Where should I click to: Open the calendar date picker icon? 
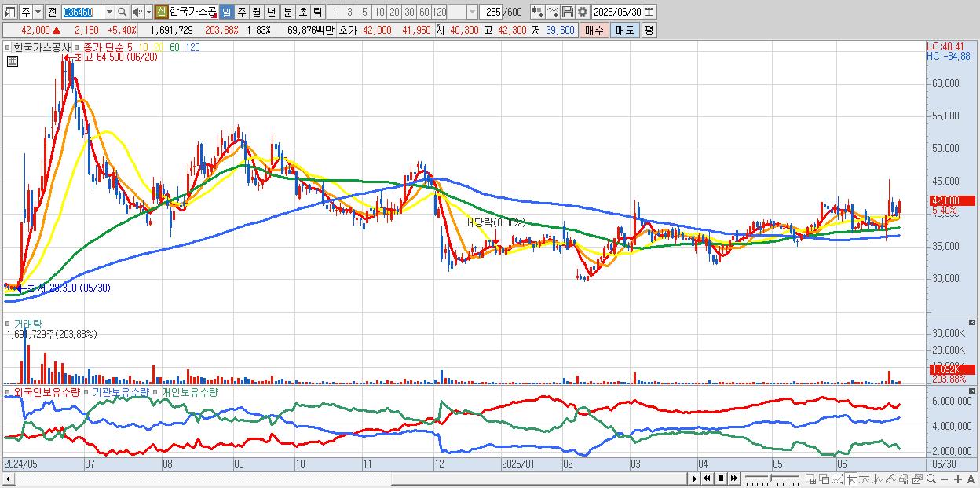[x=649, y=12]
